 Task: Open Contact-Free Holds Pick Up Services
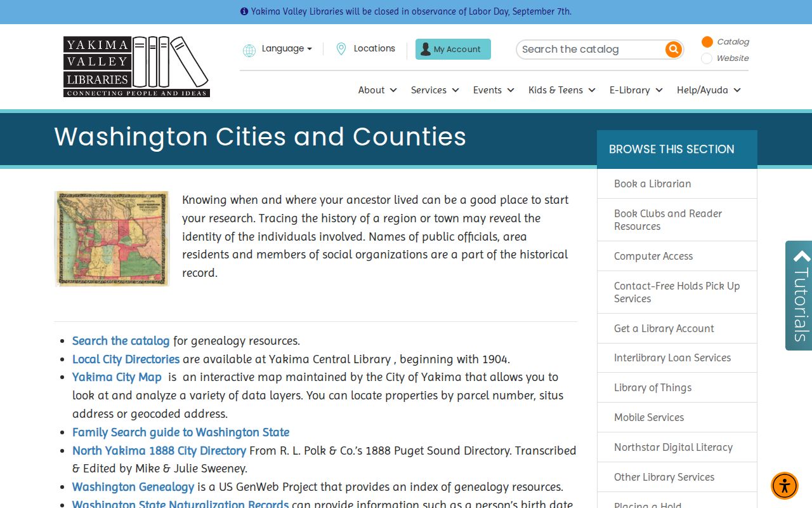pyautogui.click(x=677, y=292)
